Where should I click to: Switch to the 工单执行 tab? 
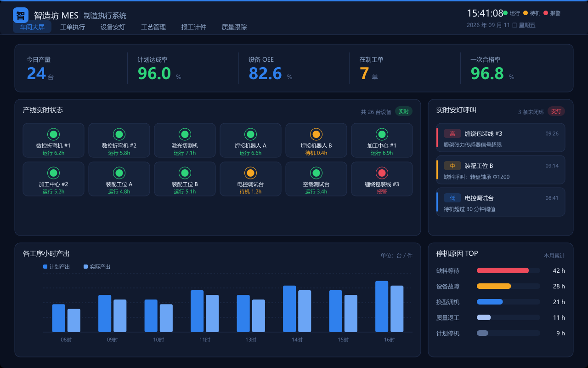coord(73,27)
